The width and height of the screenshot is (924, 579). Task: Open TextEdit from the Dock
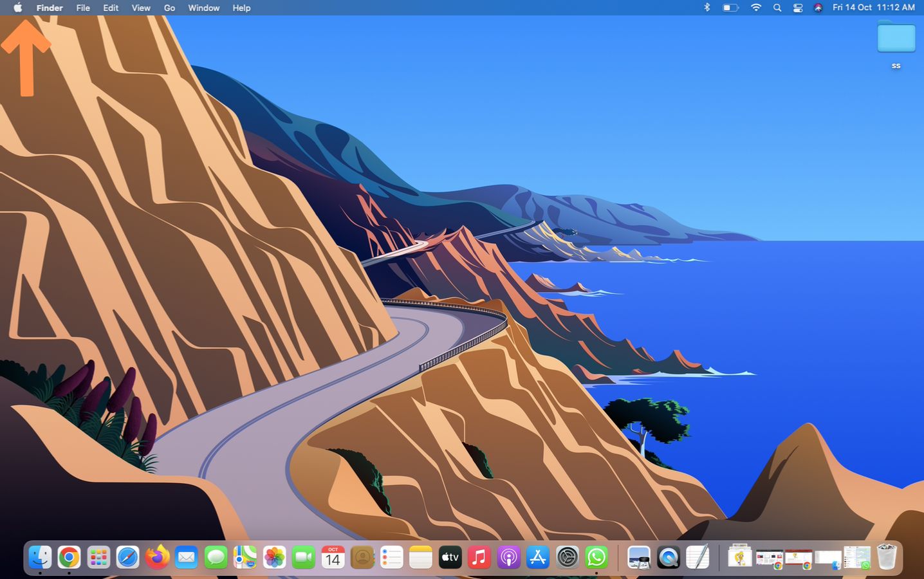coord(698,557)
